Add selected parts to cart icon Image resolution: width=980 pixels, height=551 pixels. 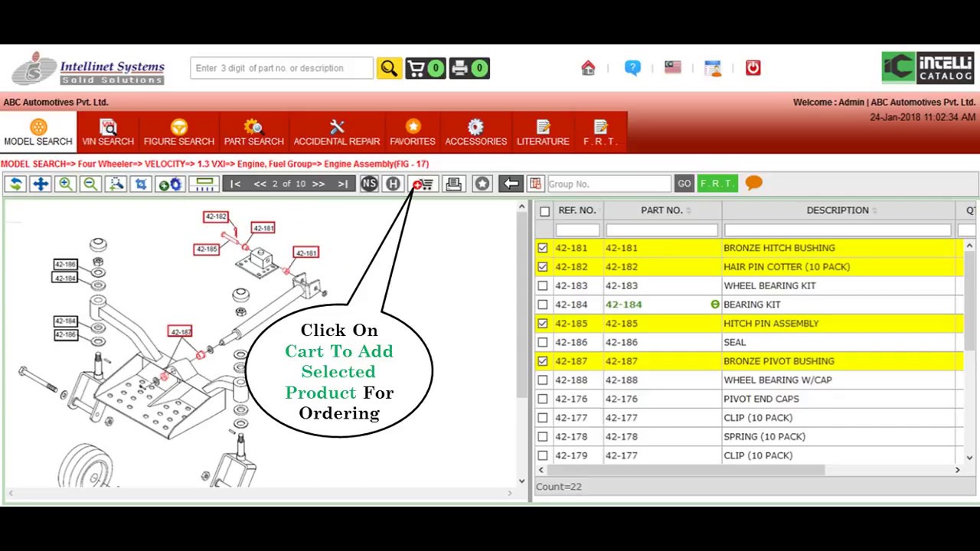(423, 184)
